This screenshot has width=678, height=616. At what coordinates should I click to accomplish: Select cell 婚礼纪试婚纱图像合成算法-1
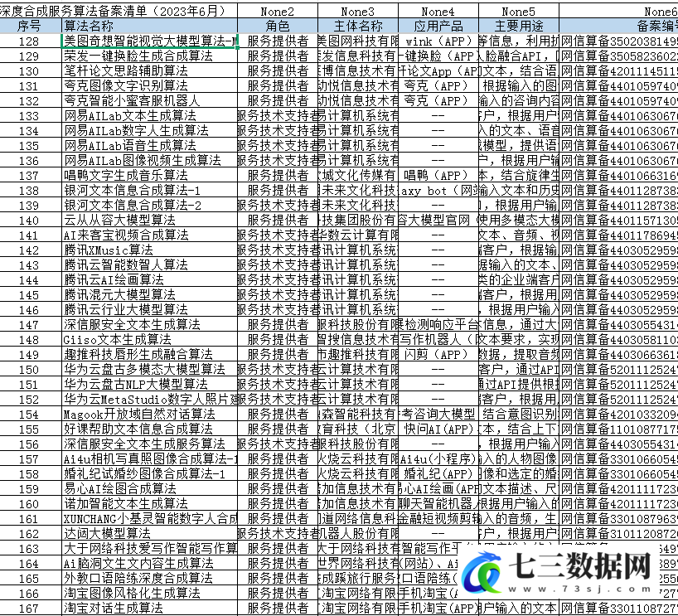tap(150, 474)
